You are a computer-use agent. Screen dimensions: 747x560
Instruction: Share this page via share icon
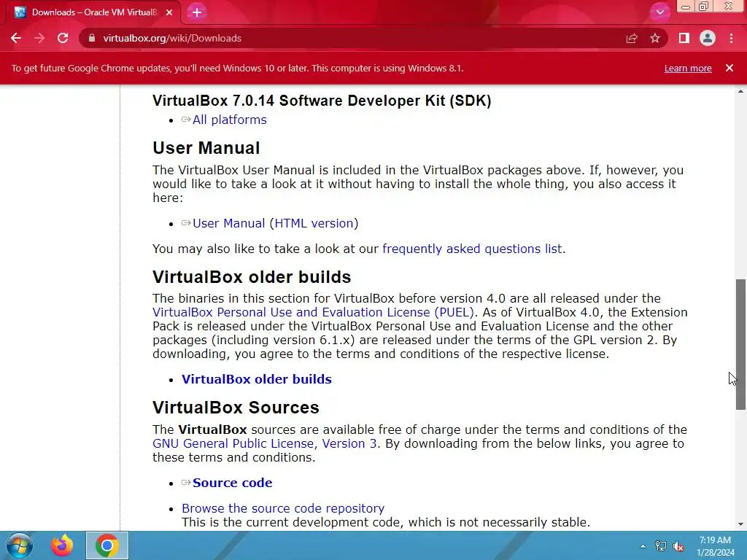tap(632, 38)
